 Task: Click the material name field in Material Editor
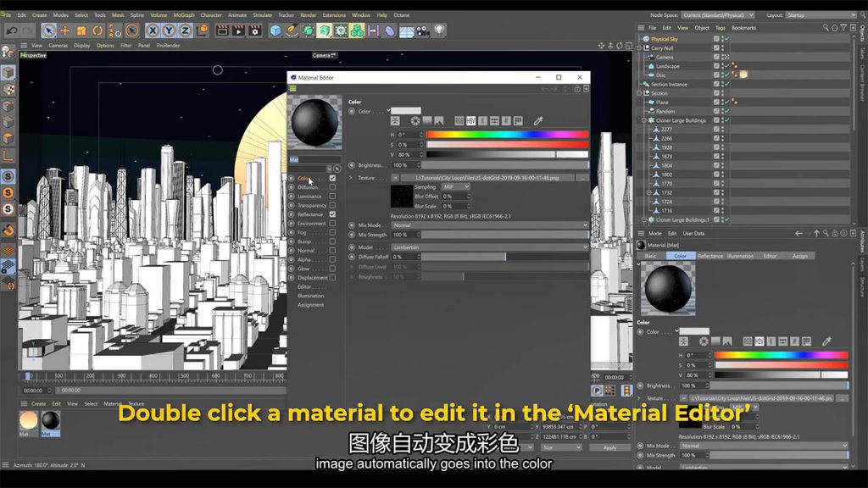click(315, 159)
